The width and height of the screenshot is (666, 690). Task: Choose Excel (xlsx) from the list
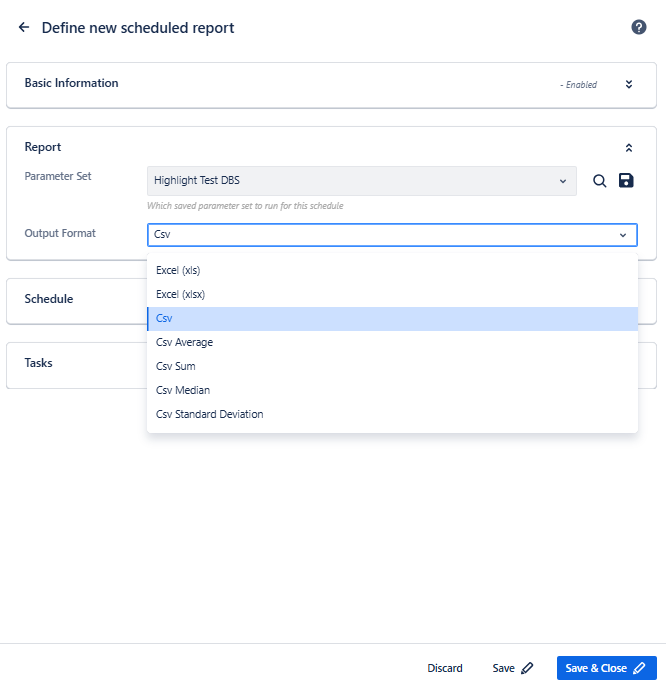(183, 294)
